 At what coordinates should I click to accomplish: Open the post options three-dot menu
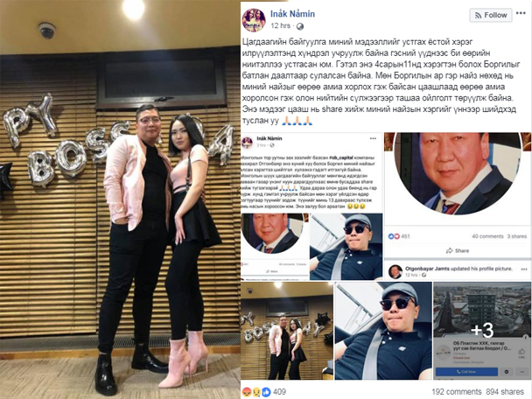[x=521, y=13]
